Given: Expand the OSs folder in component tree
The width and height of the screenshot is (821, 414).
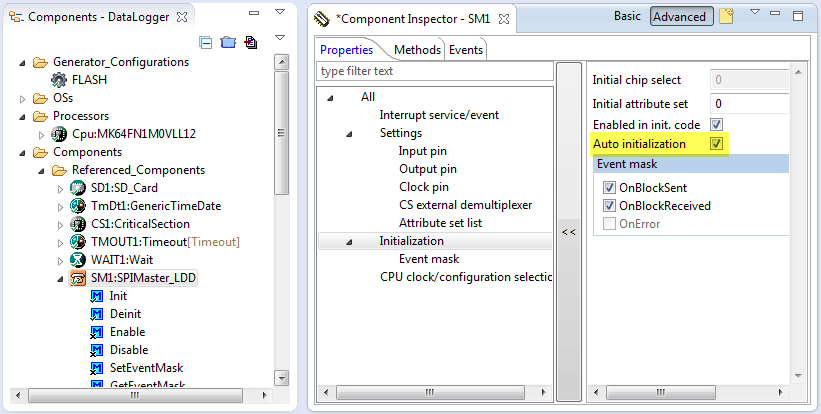Looking at the screenshot, I should [24, 98].
